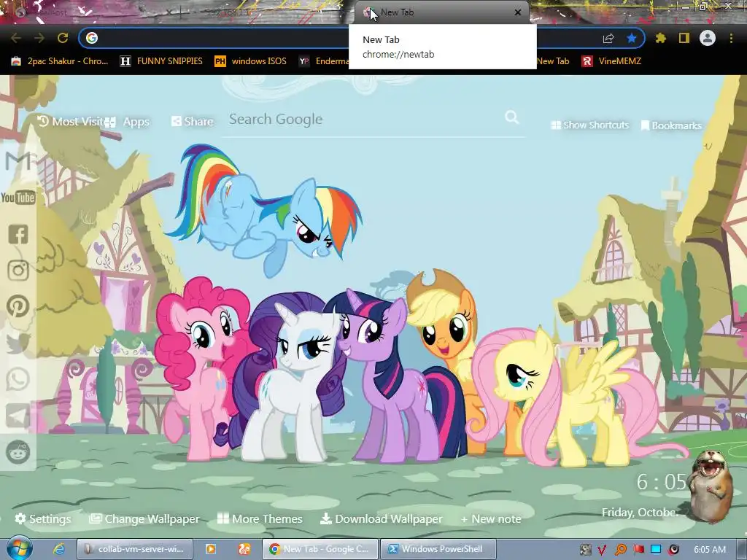
Task: Open the New Tab bookmark in bookmarks bar
Action: (x=553, y=61)
